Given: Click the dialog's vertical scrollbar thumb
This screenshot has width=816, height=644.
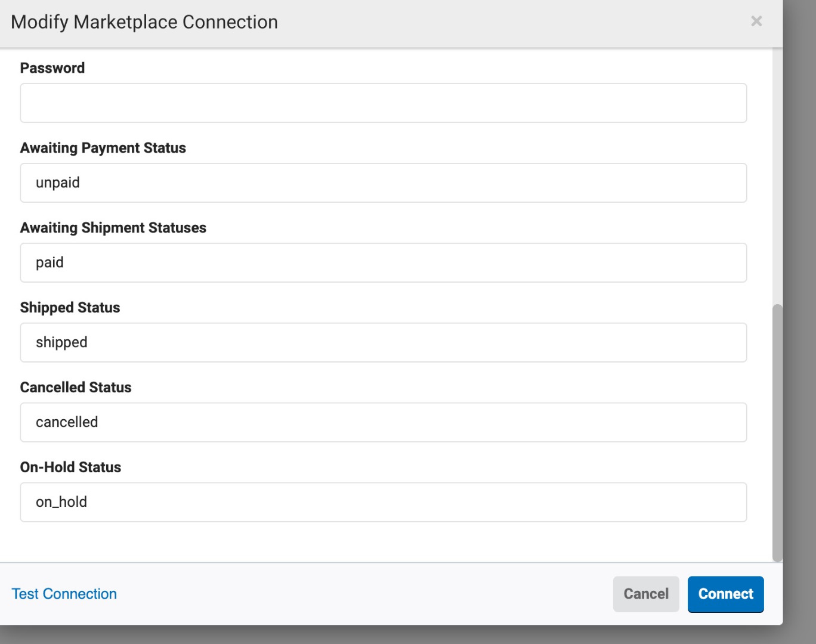Looking at the screenshot, I should [777, 432].
